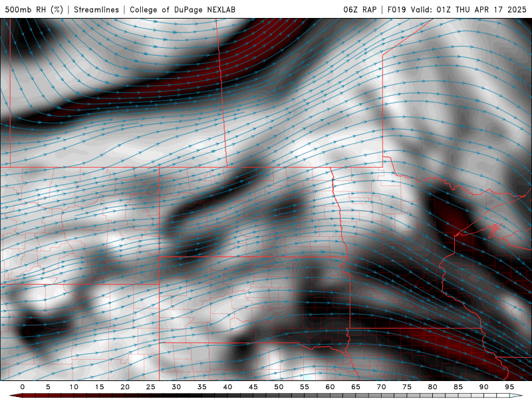Click 'Valid: 01Z THU APR 17 2025' text
Viewport: 532px width, 399px height.
click(x=469, y=9)
